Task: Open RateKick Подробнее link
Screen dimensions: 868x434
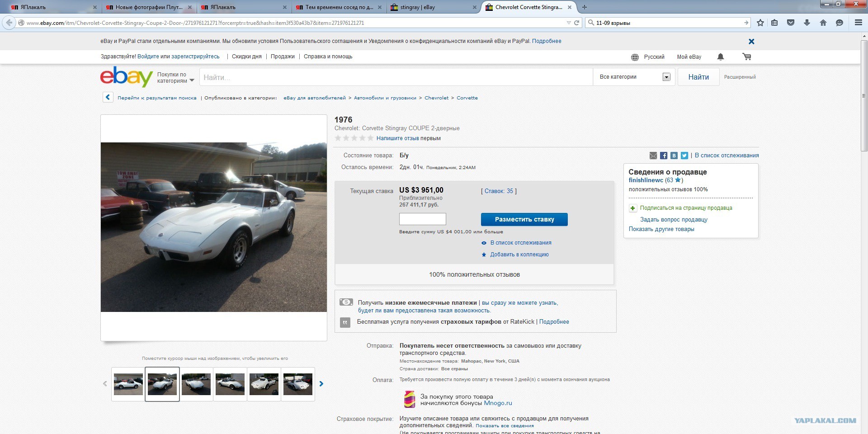Action: 554,322
